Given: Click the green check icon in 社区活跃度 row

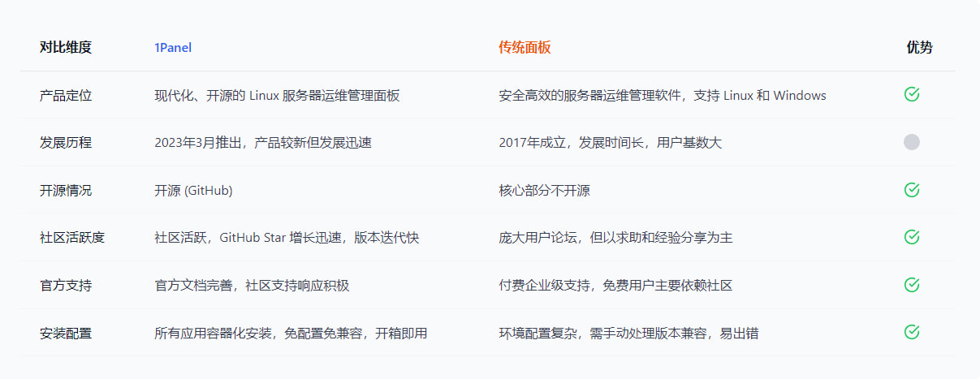Looking at the screenshot, I should [x=912, y=237].
